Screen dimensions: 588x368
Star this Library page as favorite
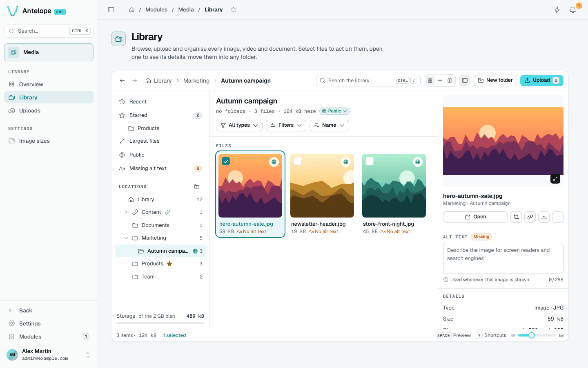[x=234, y=10]
